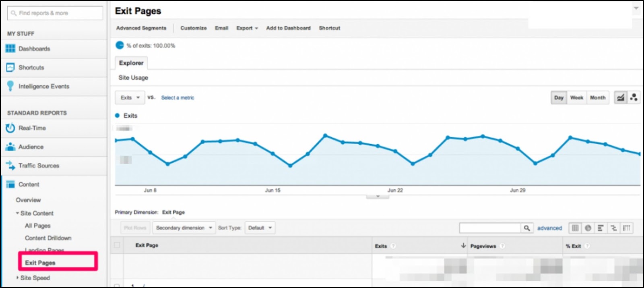Open the Secondary dimension dropdown
This screenshot has height=288, width=644.
tap(184, 228)
